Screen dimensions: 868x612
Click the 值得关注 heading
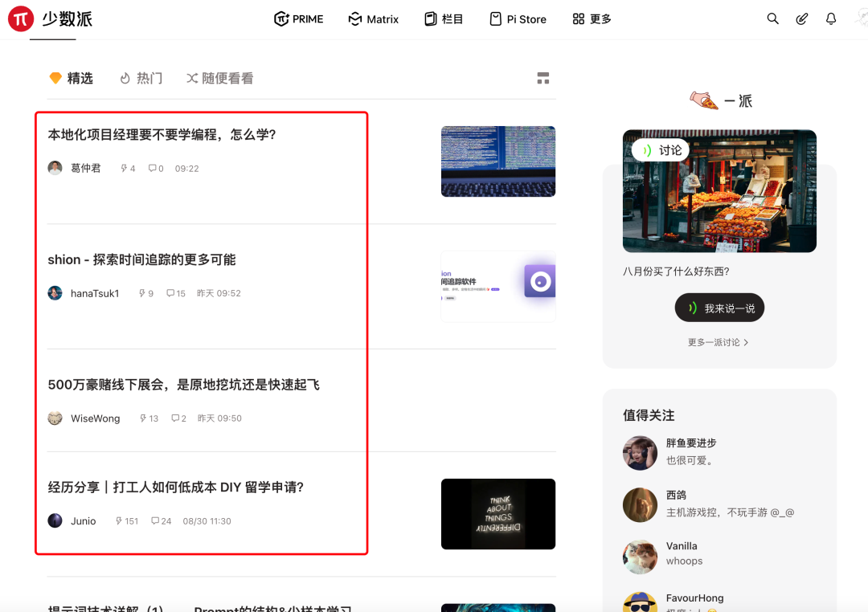tap(649, 415)
